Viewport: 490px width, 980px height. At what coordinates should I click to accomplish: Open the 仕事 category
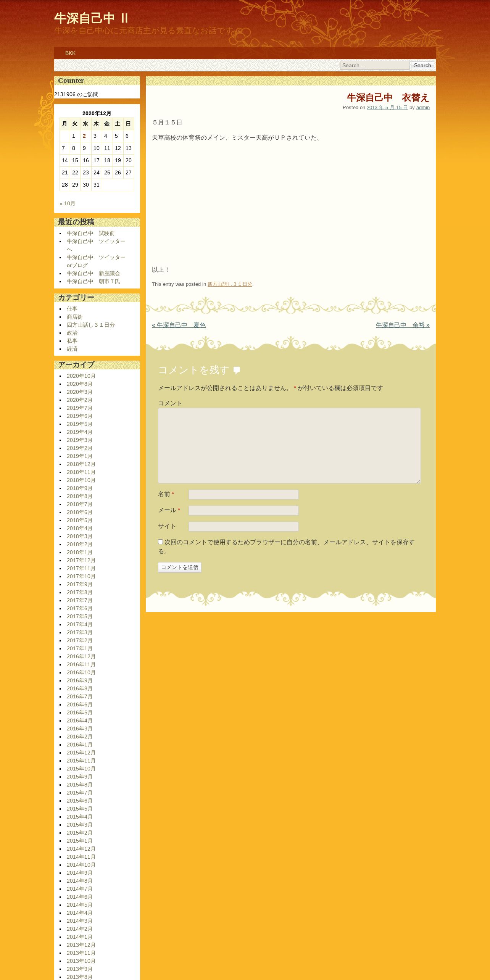pos(72,309)
